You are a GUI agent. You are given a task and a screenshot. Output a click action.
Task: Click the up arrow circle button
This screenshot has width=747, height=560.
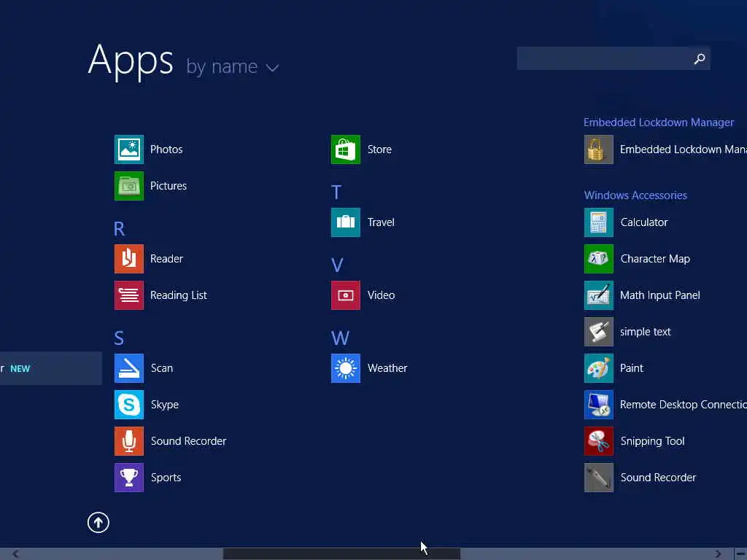click(98, 522)
